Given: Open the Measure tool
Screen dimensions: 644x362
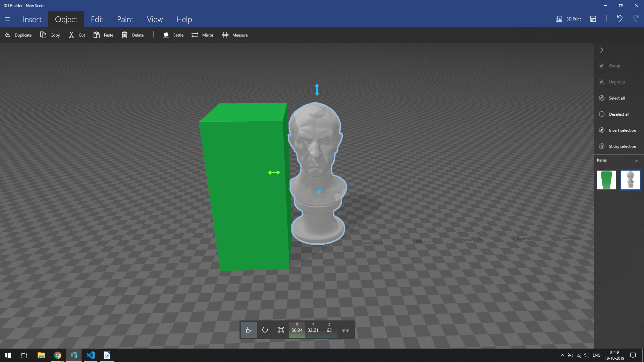Looking at the screenshot, I should pos(235,35).
